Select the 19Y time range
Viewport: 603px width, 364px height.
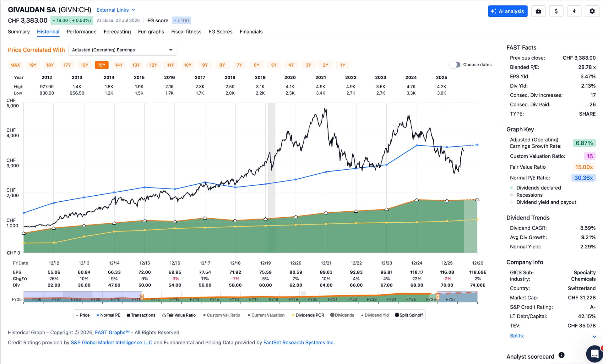[33, 65]
